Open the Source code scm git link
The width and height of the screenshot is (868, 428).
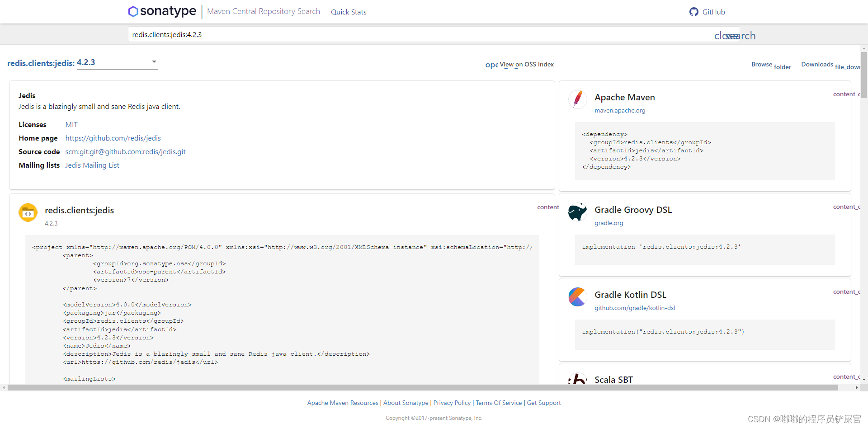pos(125,151)
